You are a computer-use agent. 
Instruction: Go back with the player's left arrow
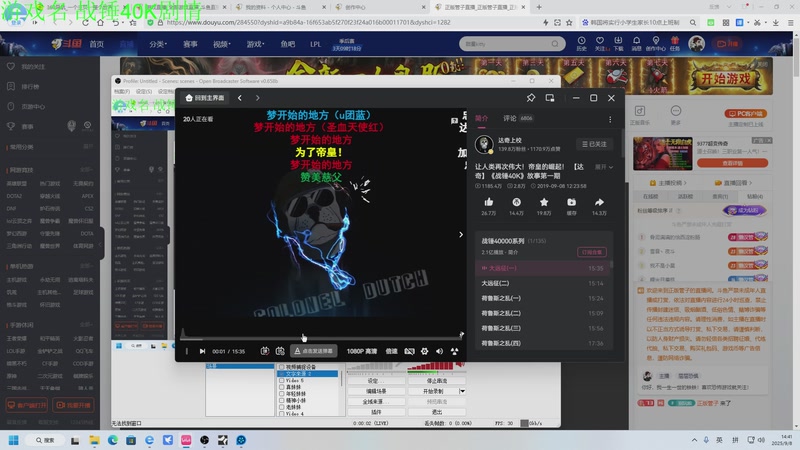click(240, 98)
